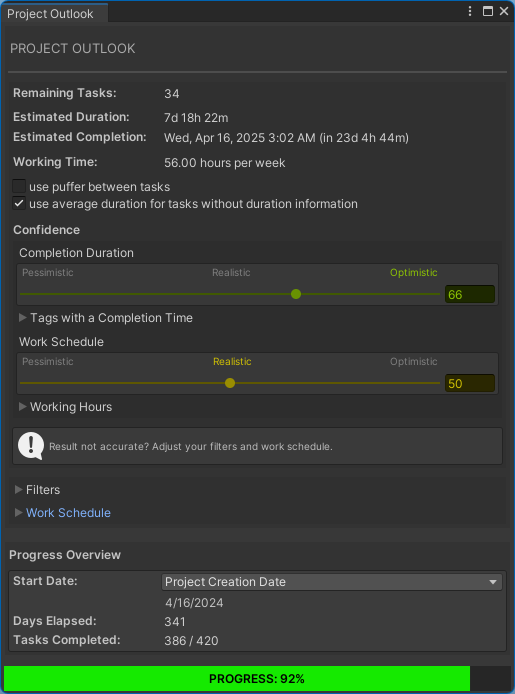The height and width of the screenshot is (694, 515).
Task: Click the Work Schedule value field 50
Action: [x=470, y=383]
